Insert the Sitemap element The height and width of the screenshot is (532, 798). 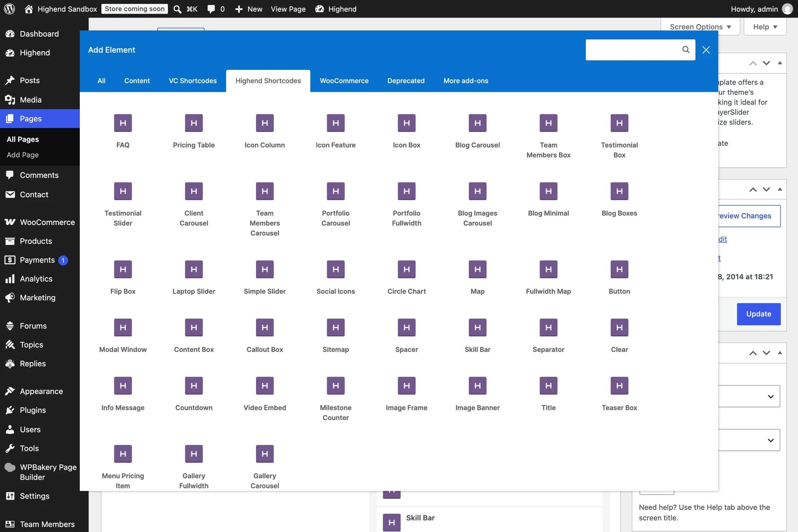click(335, 336)
